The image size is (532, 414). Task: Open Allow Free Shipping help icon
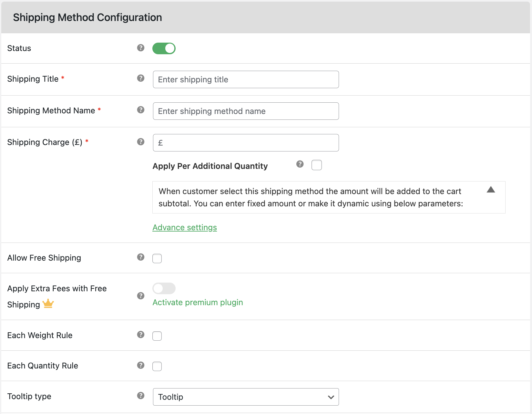140,257
